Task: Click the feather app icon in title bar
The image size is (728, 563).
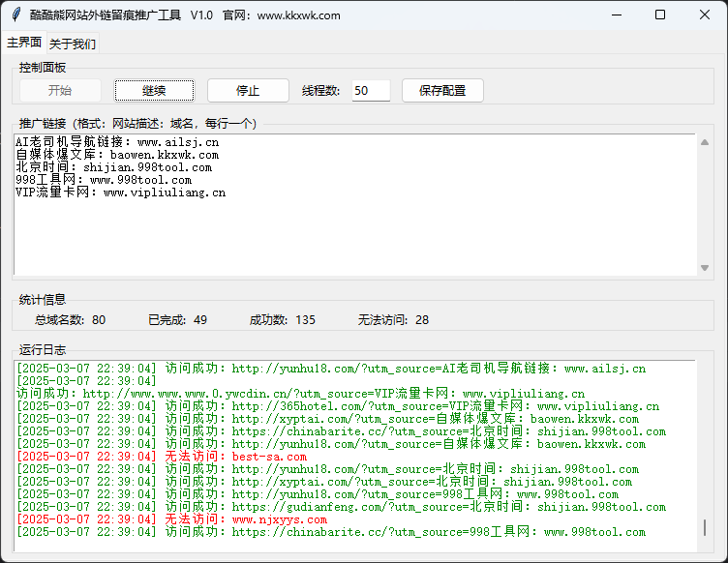Action: [x=15, y=15]
